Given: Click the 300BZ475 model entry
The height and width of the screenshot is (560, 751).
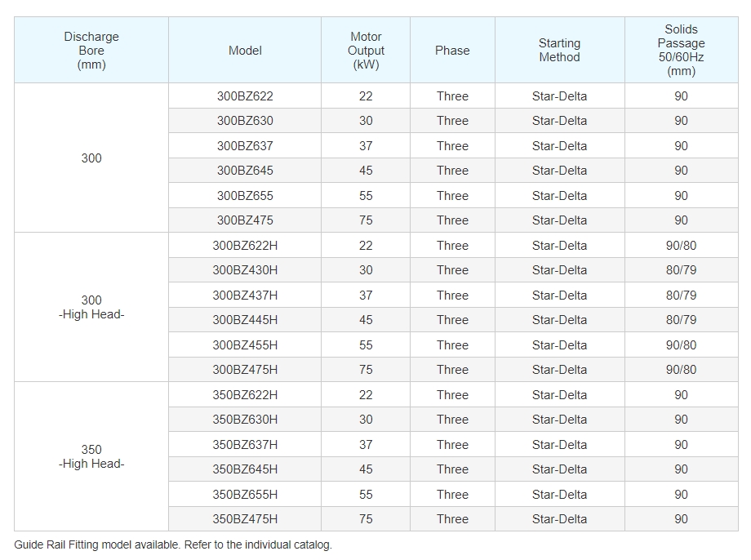Looking at the screenshot, I should coord(245,220).
